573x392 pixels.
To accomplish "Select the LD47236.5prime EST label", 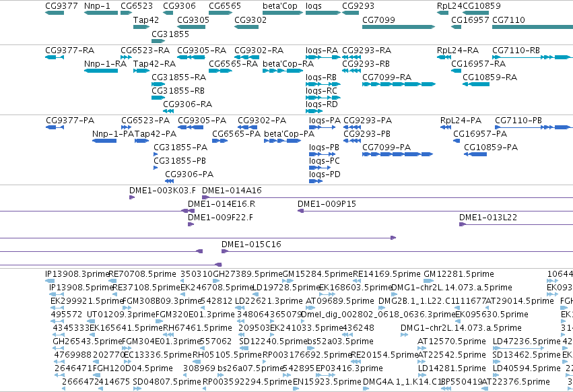I will (x=527, y=341).
